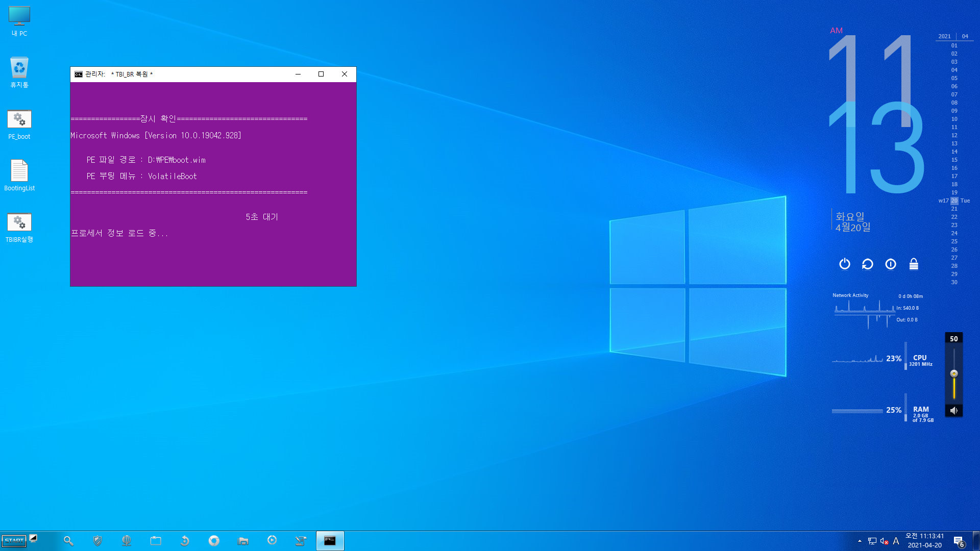Select the BootingList text file icon
The width and height of the screenshot is (980, 551).
[19, 176]
